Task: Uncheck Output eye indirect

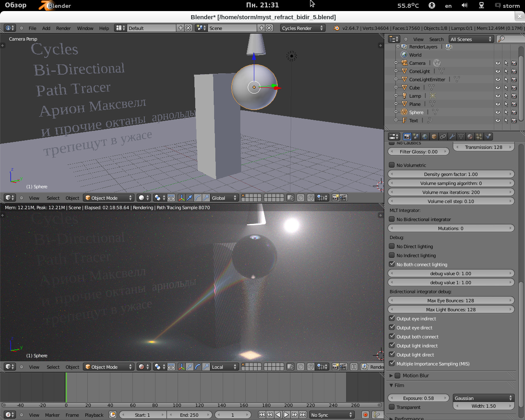Action: coord(392,318)
